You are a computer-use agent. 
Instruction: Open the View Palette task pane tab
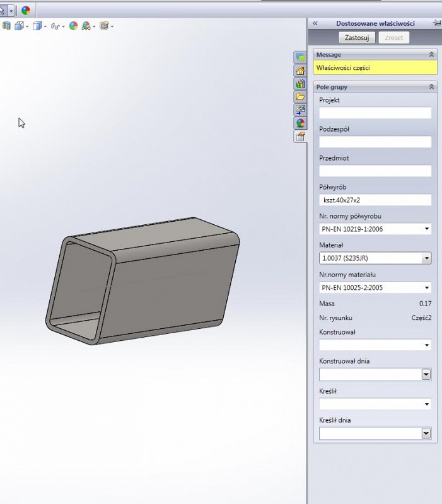point(300,110)
